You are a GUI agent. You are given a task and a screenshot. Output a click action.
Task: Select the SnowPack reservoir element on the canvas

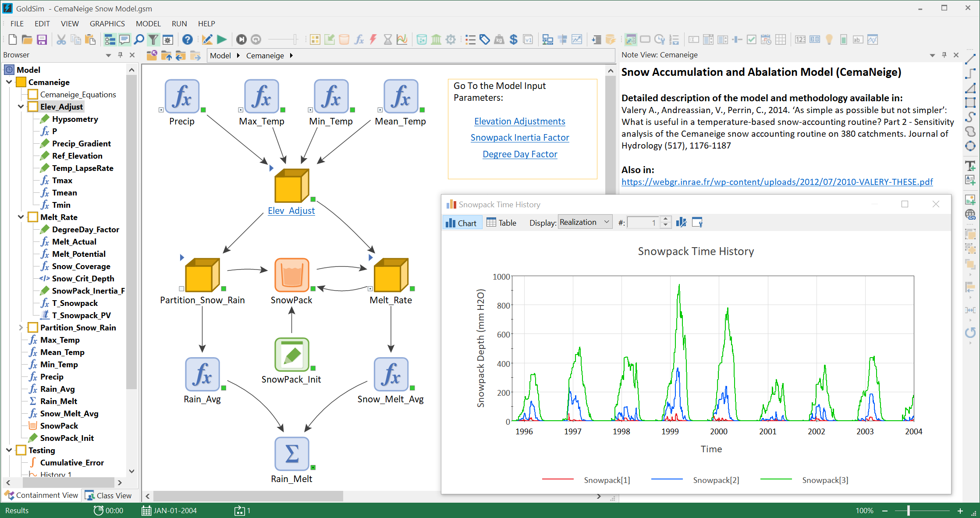click(292, 275)
